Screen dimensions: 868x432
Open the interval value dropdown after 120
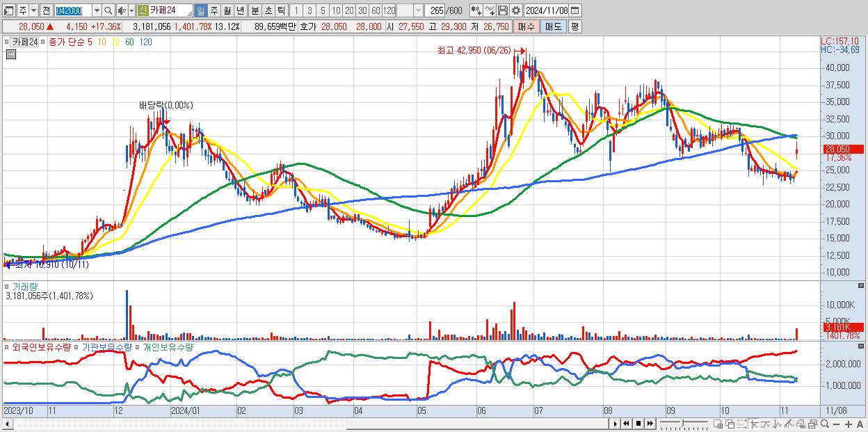pyautogui.click(x=418, y=10)
